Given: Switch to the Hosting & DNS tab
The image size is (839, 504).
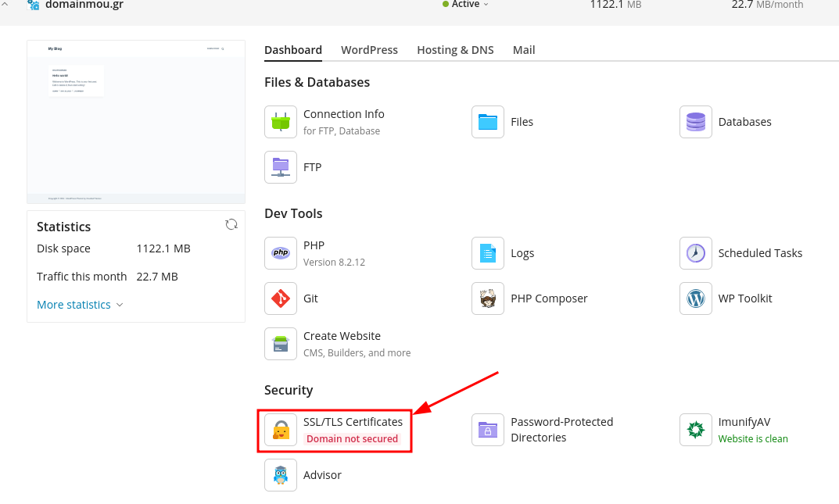Looking at the screenshot, I should tap(455, 50).
